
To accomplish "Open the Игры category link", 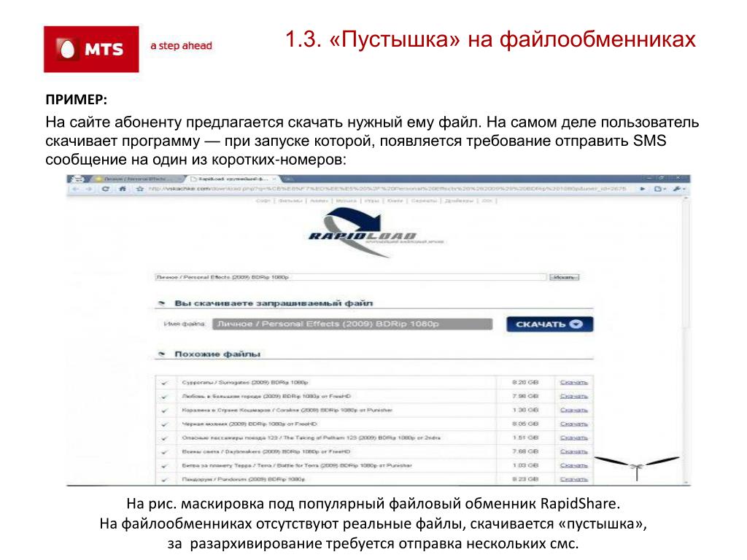I will click(371, 201).
